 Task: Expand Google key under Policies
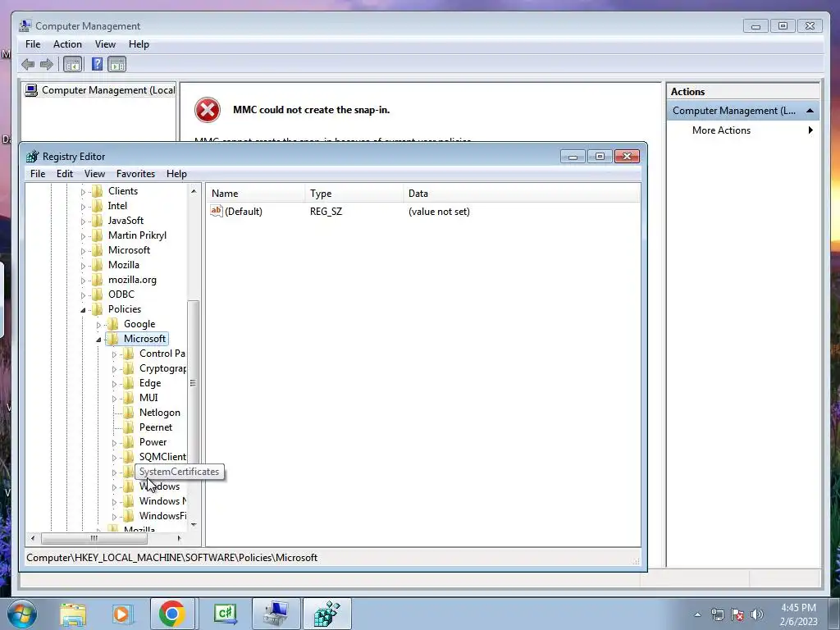tap(98, 325)
